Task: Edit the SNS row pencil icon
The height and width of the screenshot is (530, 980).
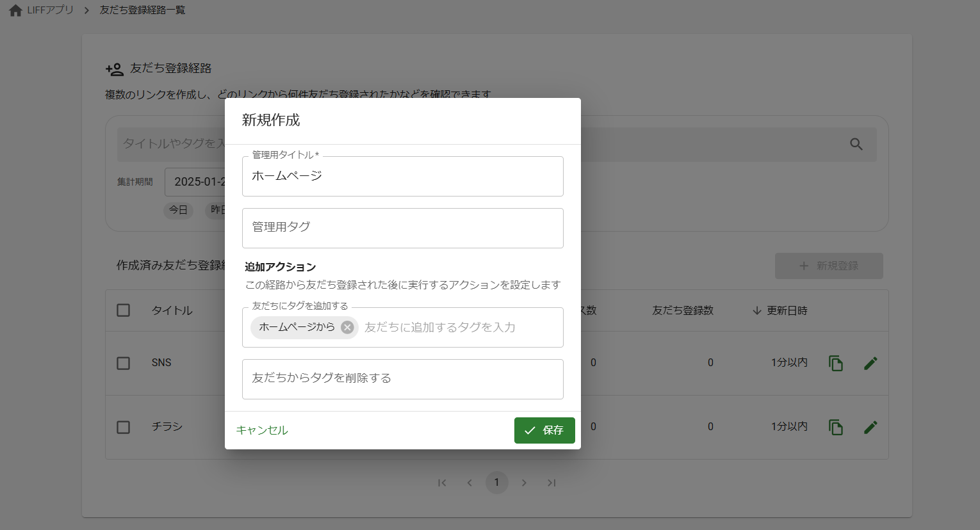Action: click(870, 363)
